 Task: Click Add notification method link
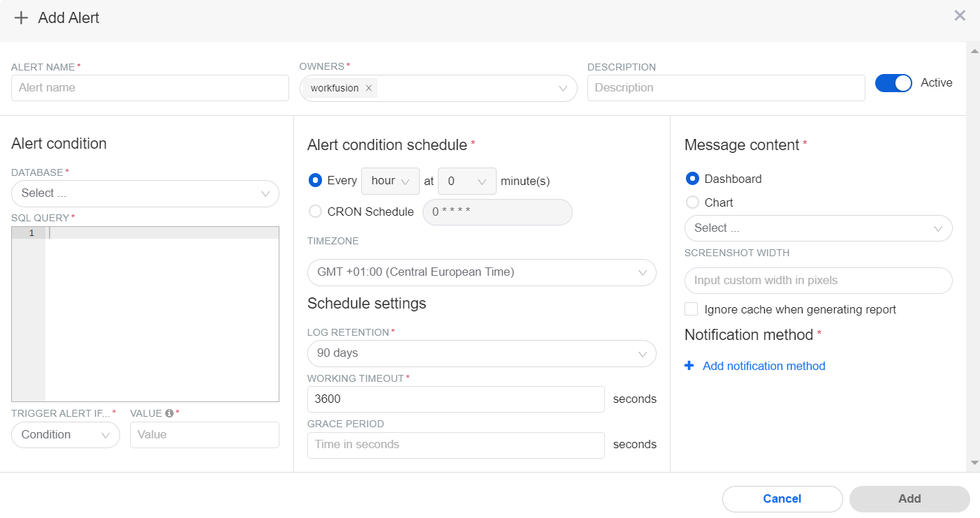pyautogui.click(x=764, y=366)
